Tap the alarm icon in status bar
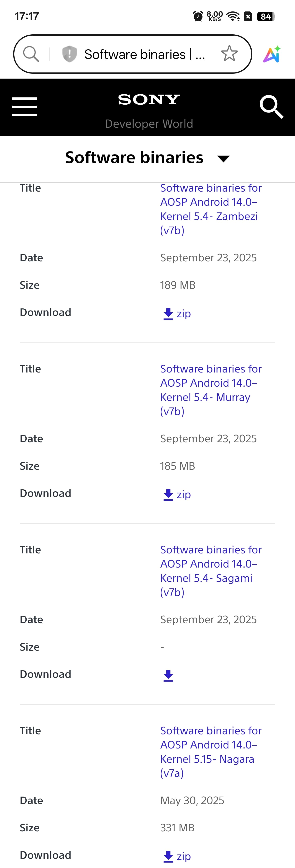Screen dimensions: 295x868 198,16
